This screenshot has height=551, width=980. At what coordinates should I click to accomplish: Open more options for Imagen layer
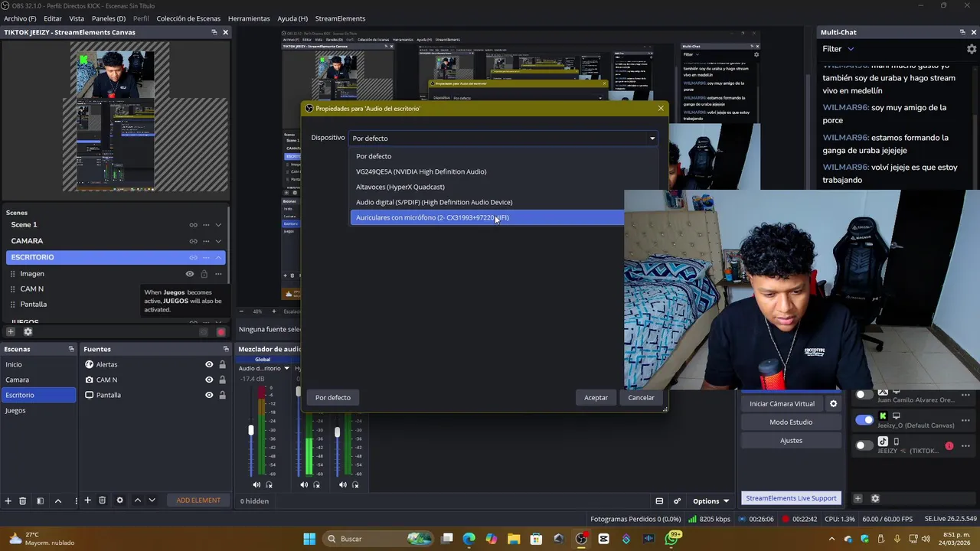coord(218,274)
